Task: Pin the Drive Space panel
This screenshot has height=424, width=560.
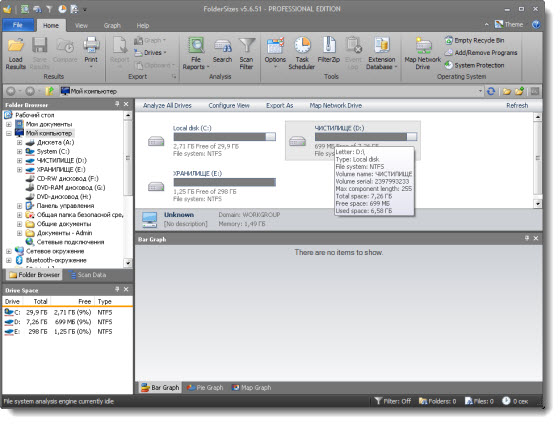Action: click(x=117, y=289)
